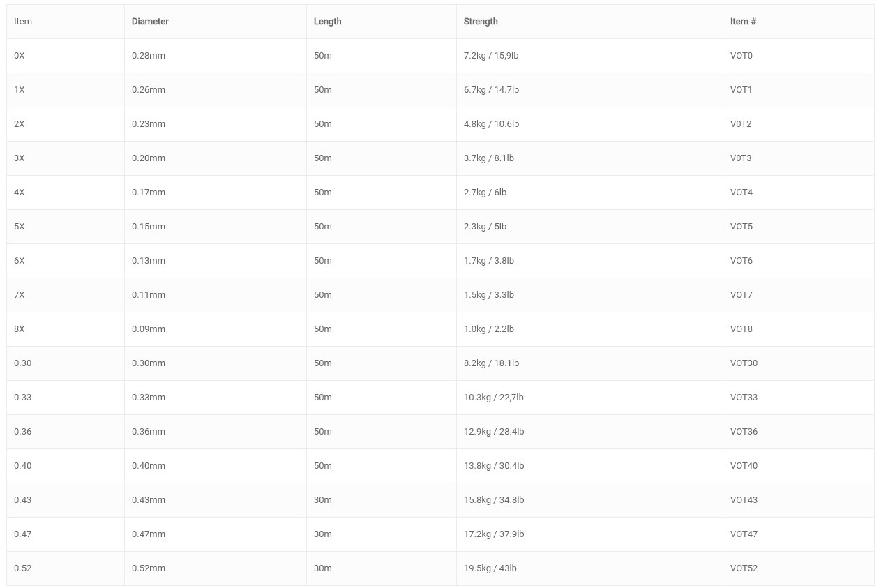Click the Item # column header
Screen dimensions: 881x588
pos(743,22)
